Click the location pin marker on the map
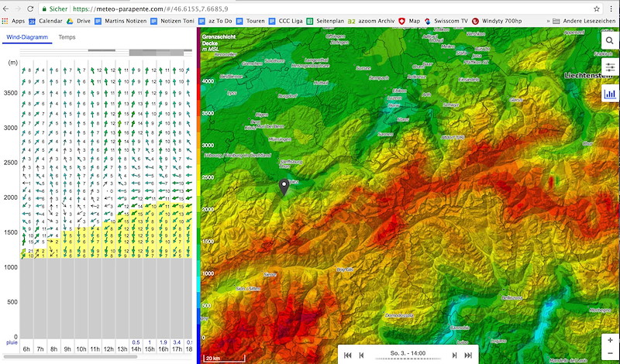620x364 pixels. pyautogui.click(x=284, y=187)
